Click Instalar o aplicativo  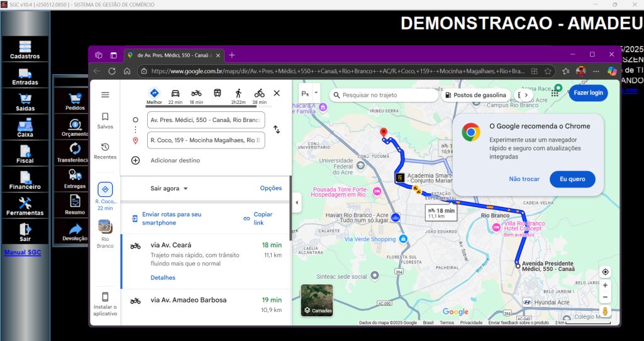(105, 304)
